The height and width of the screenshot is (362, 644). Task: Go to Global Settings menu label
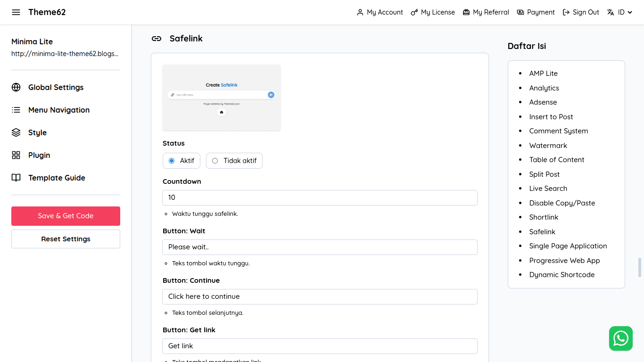pos(56,87)
